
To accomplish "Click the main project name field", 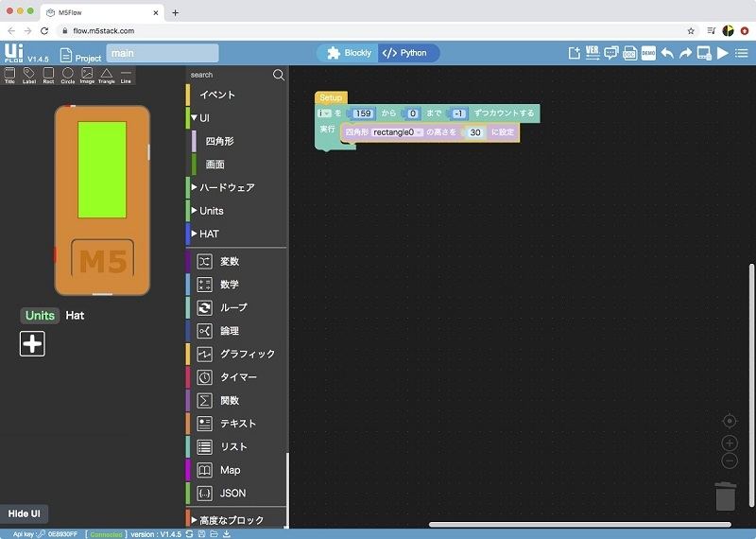I will 162,54.
